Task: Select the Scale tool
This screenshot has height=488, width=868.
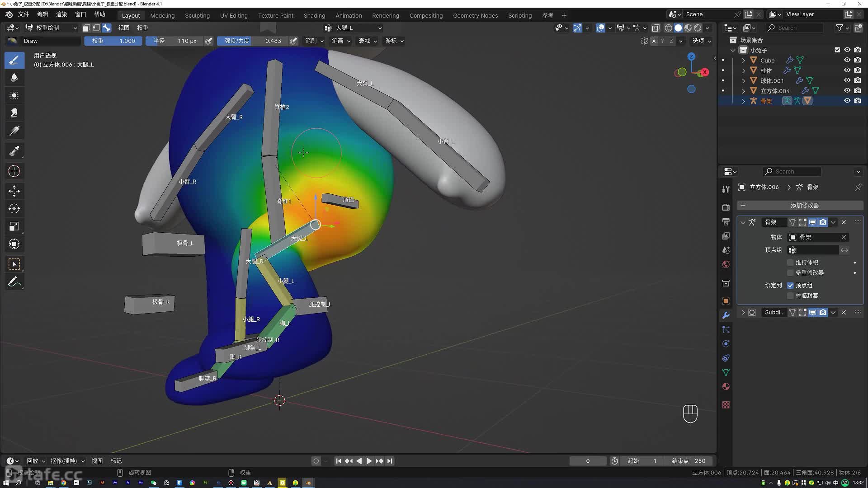Action: (14, 226)
